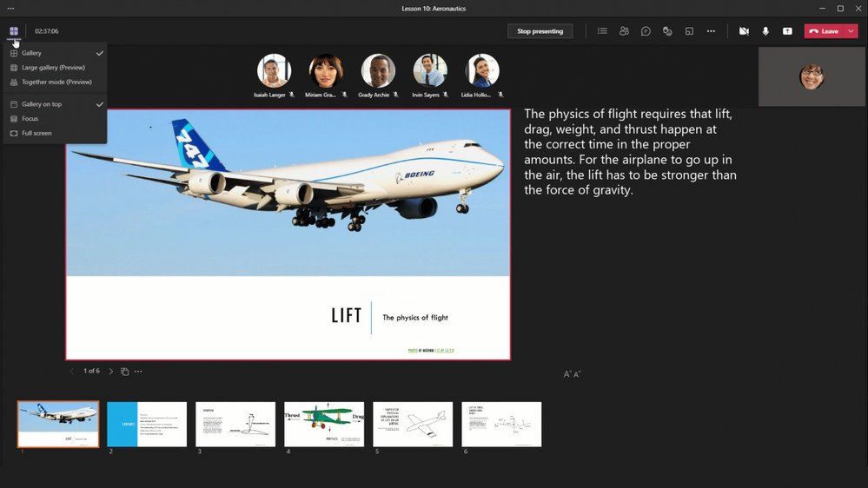868x488 pixels.
Task: Click the red Leave button
Action: 825,31
